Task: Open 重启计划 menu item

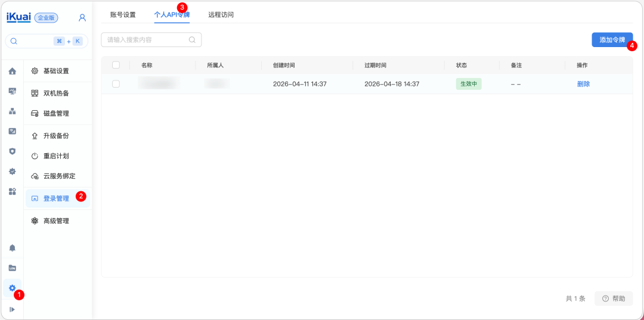Action: point(58,156)
